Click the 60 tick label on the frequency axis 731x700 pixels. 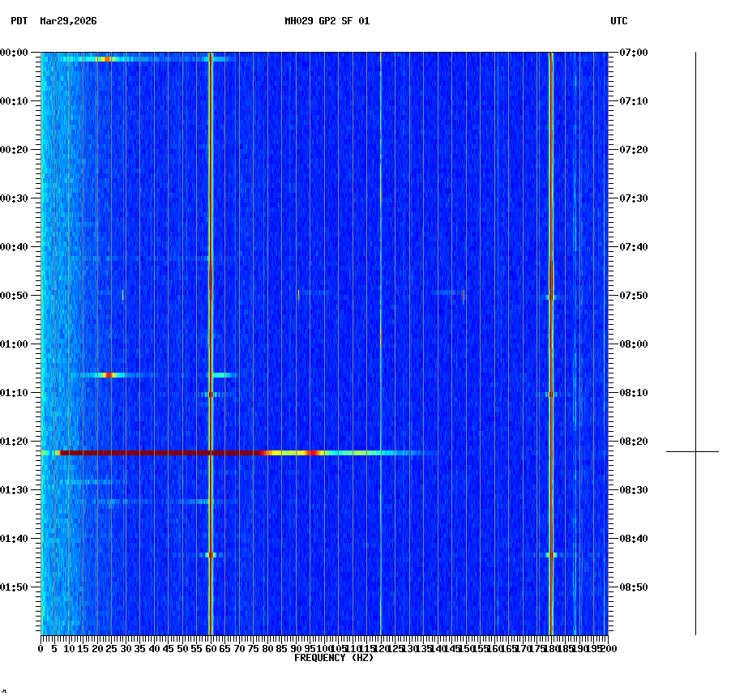click(x=209, y=648)
